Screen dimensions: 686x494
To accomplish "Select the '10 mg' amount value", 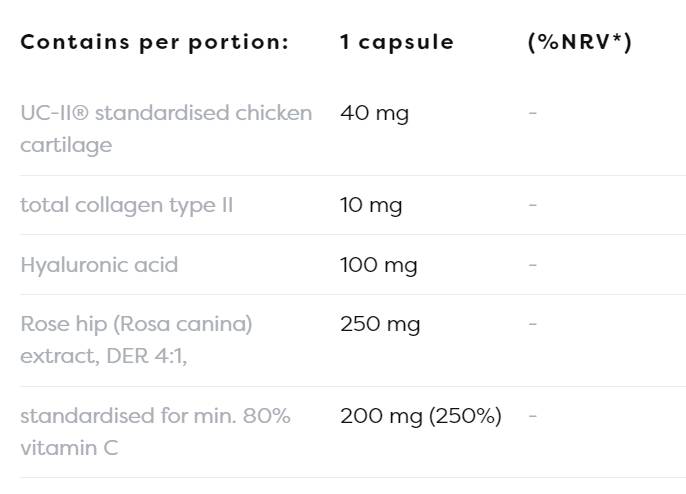I will (371, 205).
